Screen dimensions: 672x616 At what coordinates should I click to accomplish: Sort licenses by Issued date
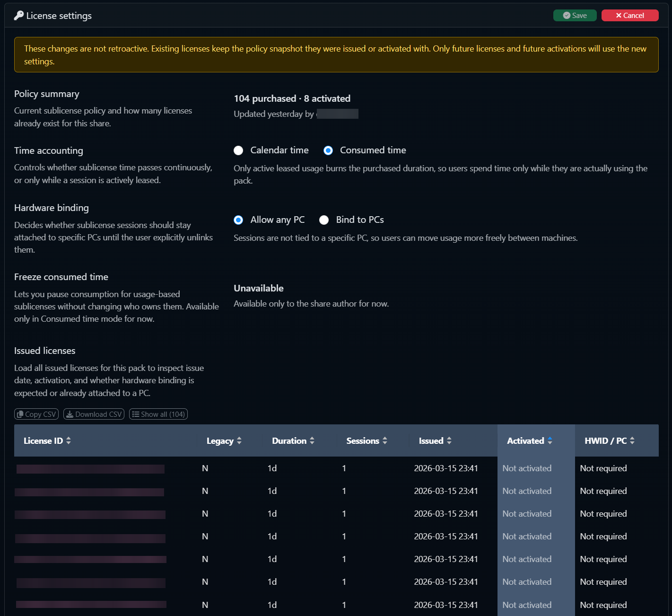[451, 440]
